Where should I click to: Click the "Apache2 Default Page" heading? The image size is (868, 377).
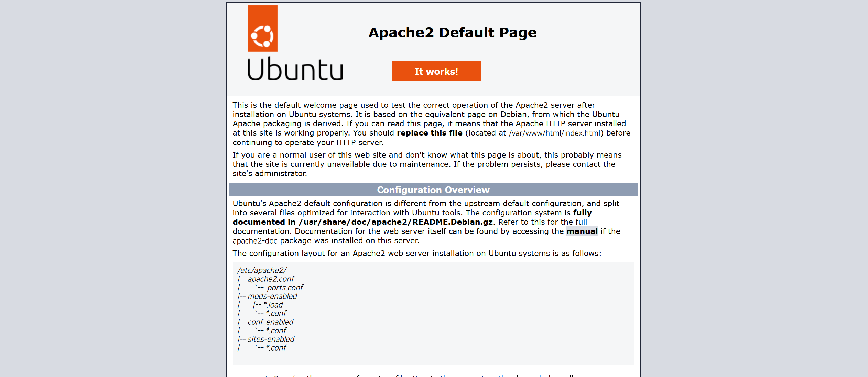click(x=452, y=33)
